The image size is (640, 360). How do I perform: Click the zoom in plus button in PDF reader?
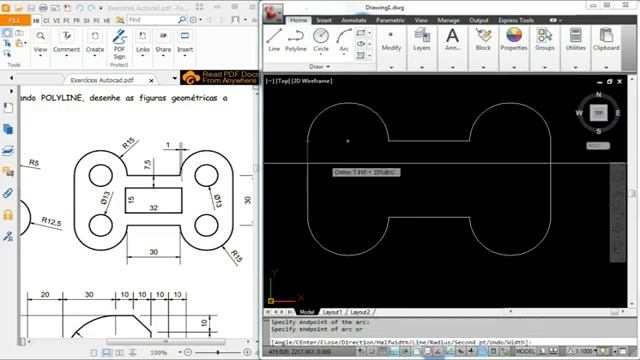click(247, 352)
